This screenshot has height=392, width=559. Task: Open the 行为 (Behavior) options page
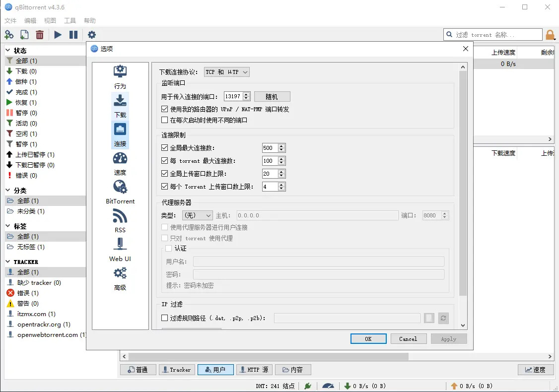(120, 77)
